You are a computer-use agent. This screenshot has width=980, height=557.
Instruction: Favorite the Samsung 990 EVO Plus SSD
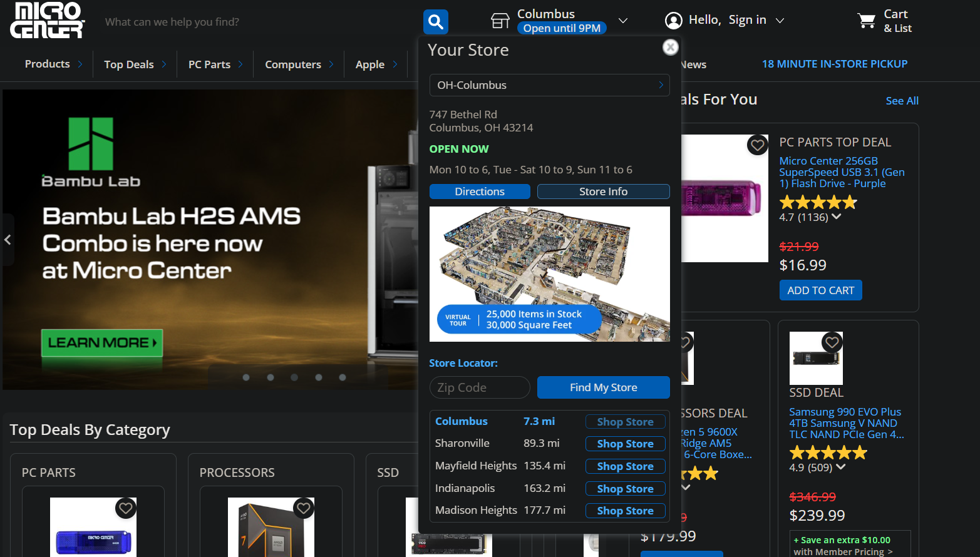832,342
